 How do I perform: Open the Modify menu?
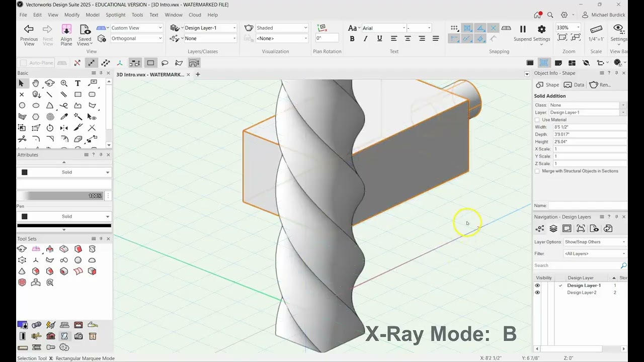(x=72, y=15)
